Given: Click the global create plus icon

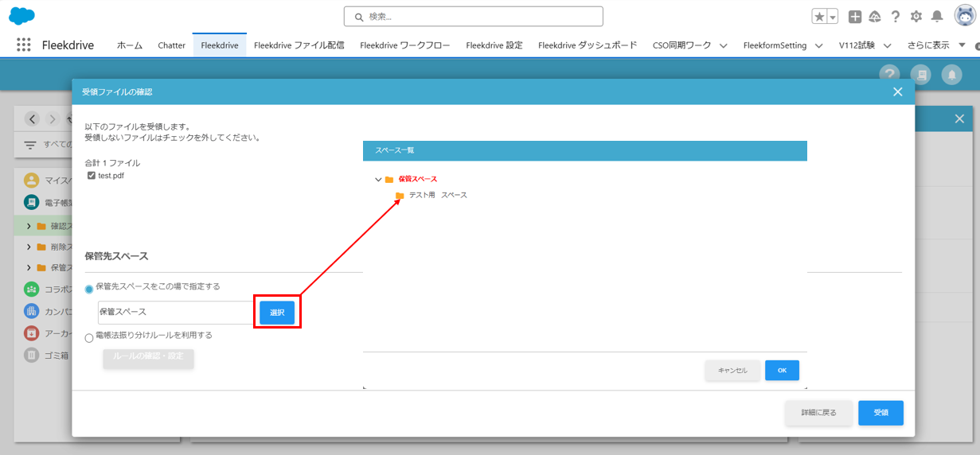Looking at the screenshot, I should point(855,17).
